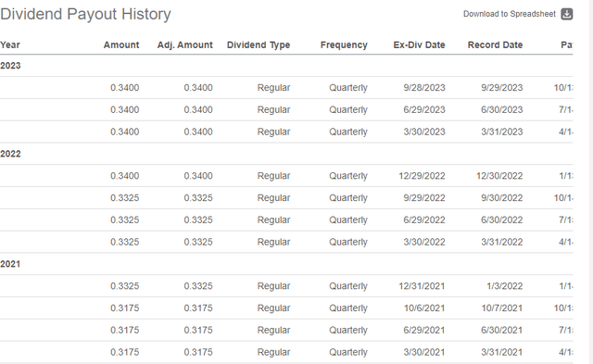This screenshot has width=593, height=364.
Task: Click record date 12/30/2022
Action: [499, 176]
